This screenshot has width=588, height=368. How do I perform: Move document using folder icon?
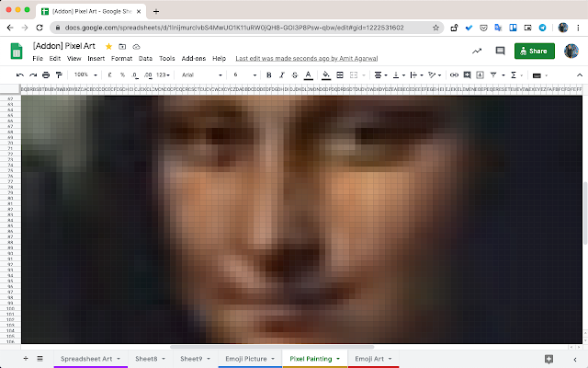(122, 47)
